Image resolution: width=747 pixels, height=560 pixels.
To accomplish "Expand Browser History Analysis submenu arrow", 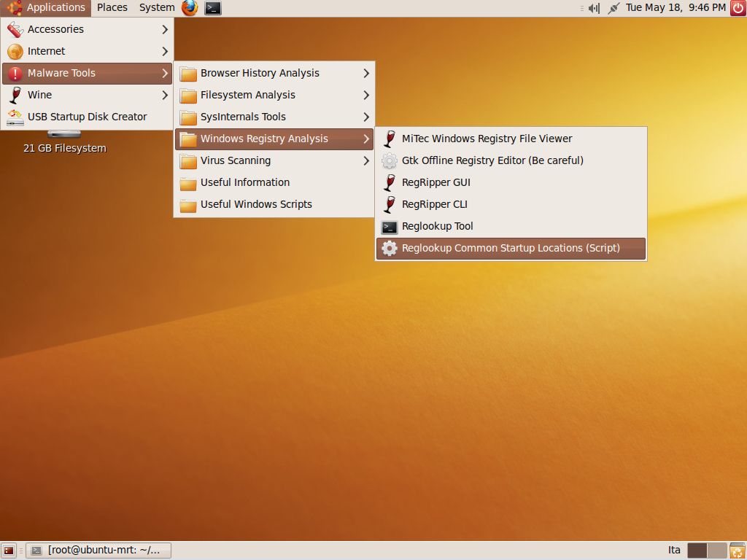I will coord(366,74).
